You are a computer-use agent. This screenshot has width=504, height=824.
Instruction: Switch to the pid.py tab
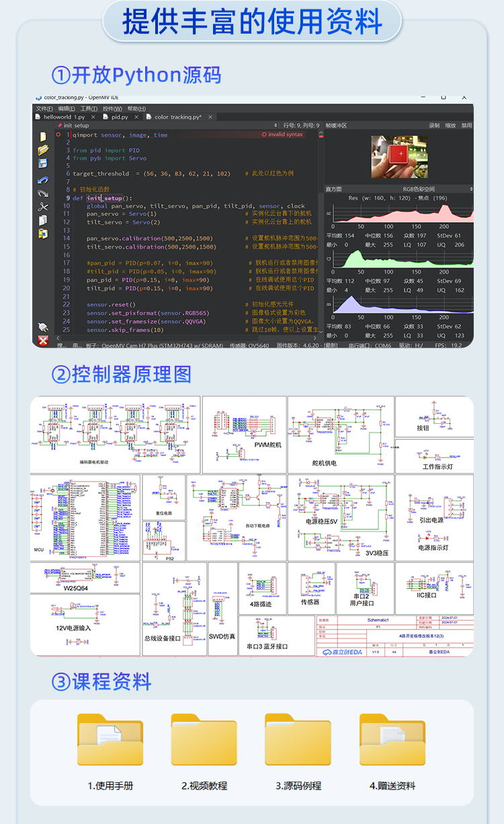point(119,117)
